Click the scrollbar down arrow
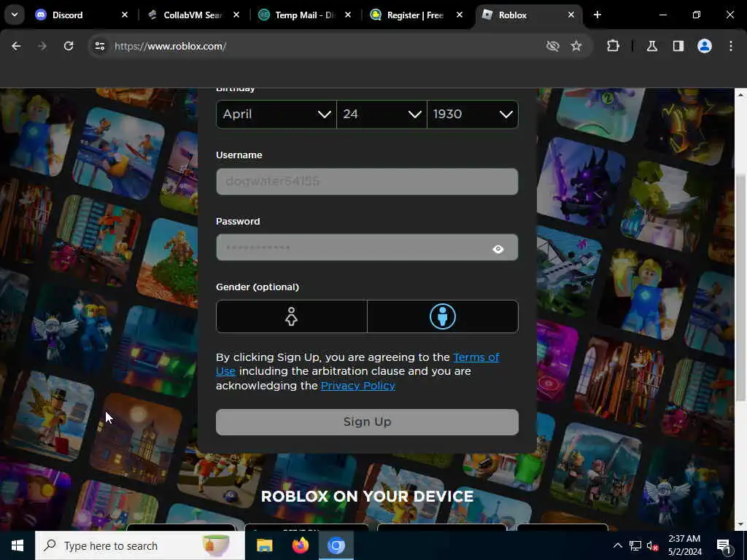 click(x=740, y=524)
